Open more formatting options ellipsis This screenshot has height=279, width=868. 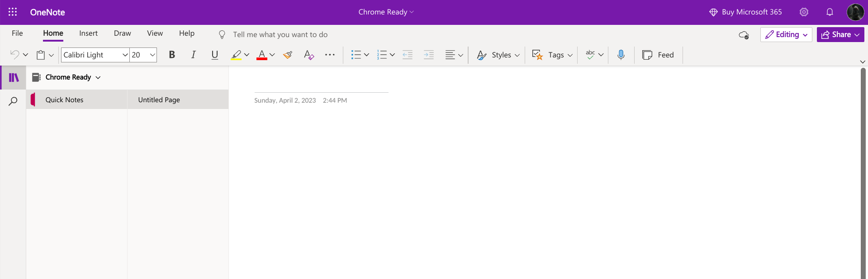click(x=330, y=55)
